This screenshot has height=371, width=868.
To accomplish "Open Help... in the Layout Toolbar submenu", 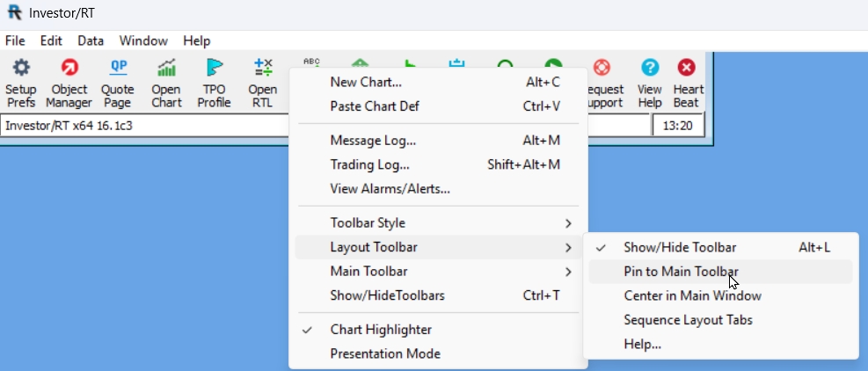I will (x=720, y=345).
